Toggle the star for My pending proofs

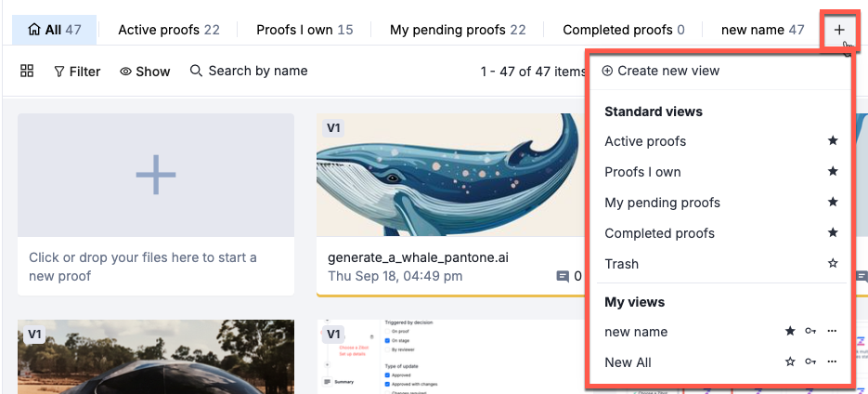tap(833, 203)
